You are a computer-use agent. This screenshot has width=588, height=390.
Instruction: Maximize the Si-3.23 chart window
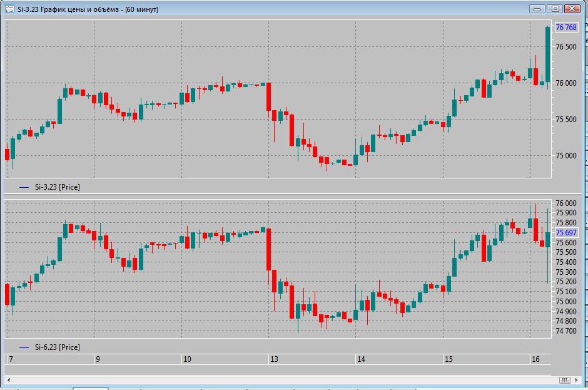point(555,9)
